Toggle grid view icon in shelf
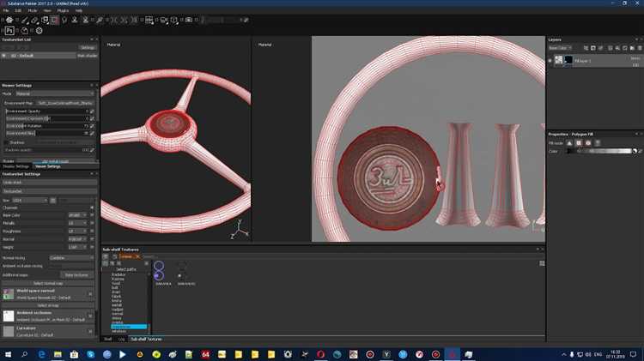Viewport: 644px width, 361px height. pos(542,263)
